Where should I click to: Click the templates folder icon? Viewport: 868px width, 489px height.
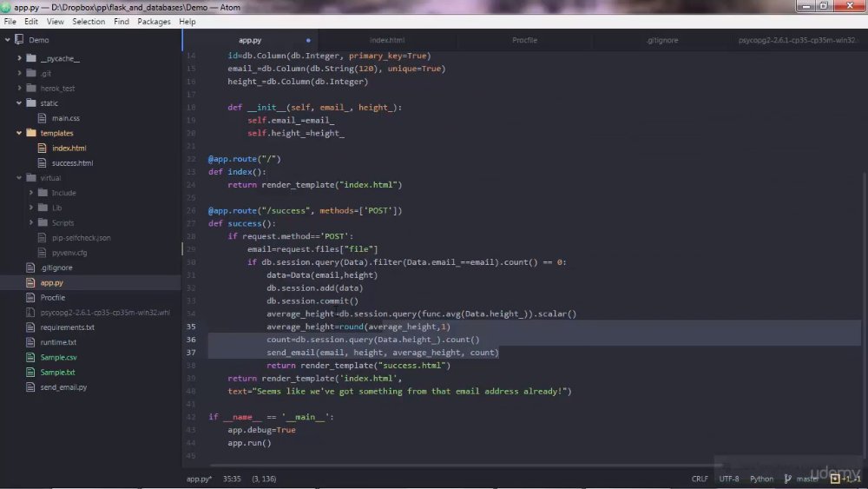(x=31, y=133)
